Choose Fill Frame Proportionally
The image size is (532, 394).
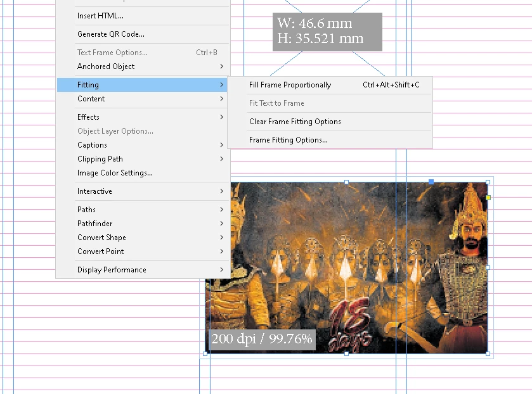coord(330,85)
